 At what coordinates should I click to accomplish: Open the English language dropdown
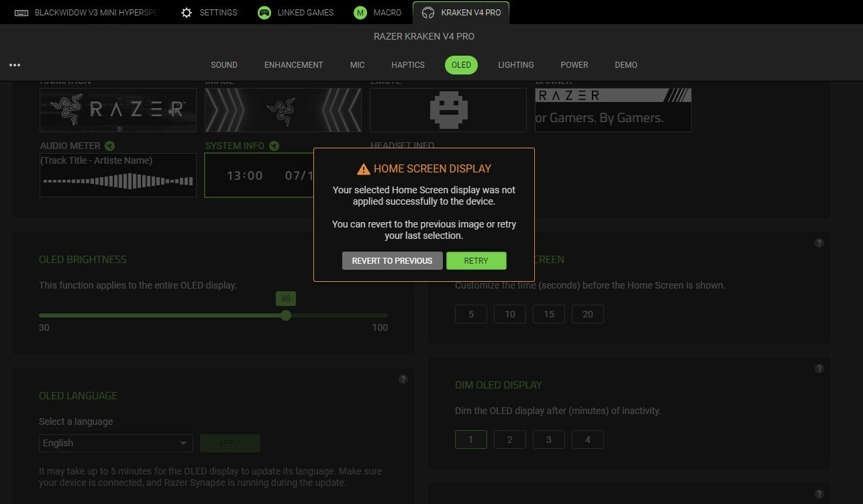[x=116, y=443]
